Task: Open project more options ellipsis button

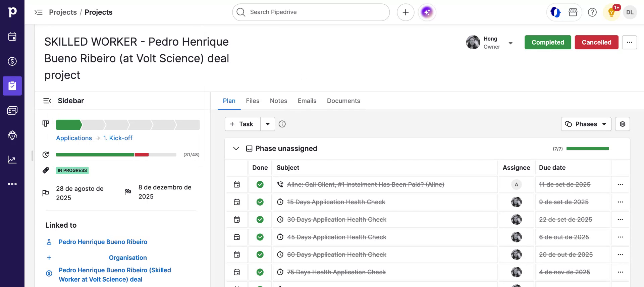Action: [629, 42]
